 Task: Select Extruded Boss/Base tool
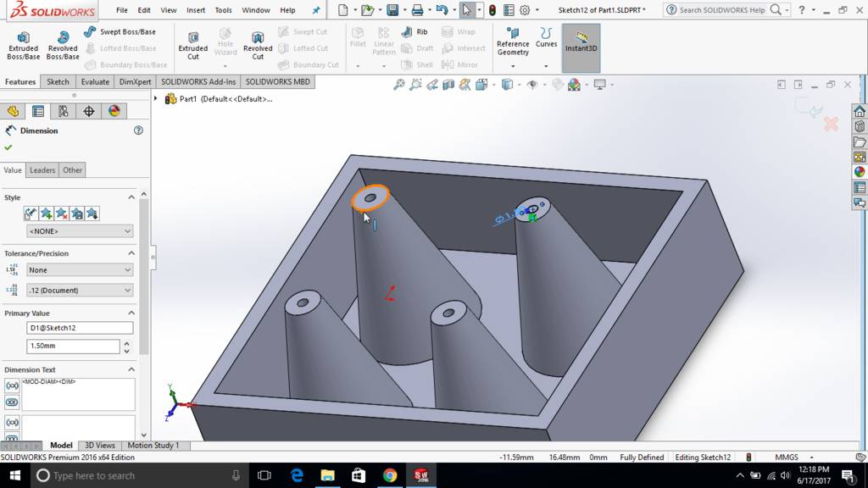point(23,46)
